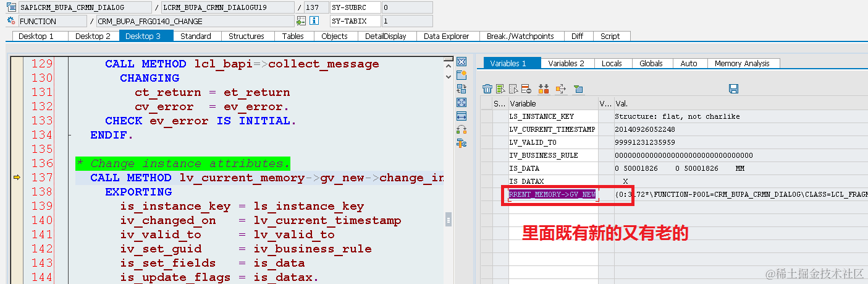Image resolution: width=868 pixels, height=284 pixels.
Task: Switch to Desktop 1 tab
Action: click(36, 36)
